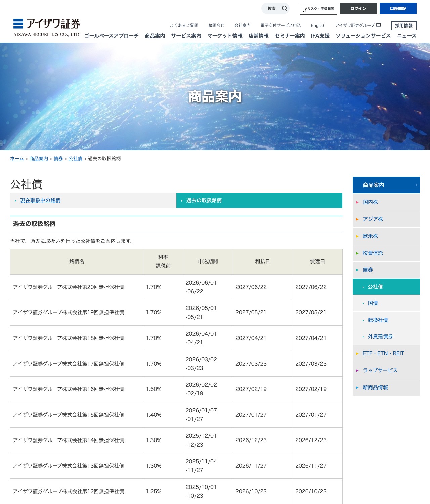This screenshot has height=504, width=430.
Task: Click the 第15回無担保社債 bond name cell
Action: coord(77,415)
